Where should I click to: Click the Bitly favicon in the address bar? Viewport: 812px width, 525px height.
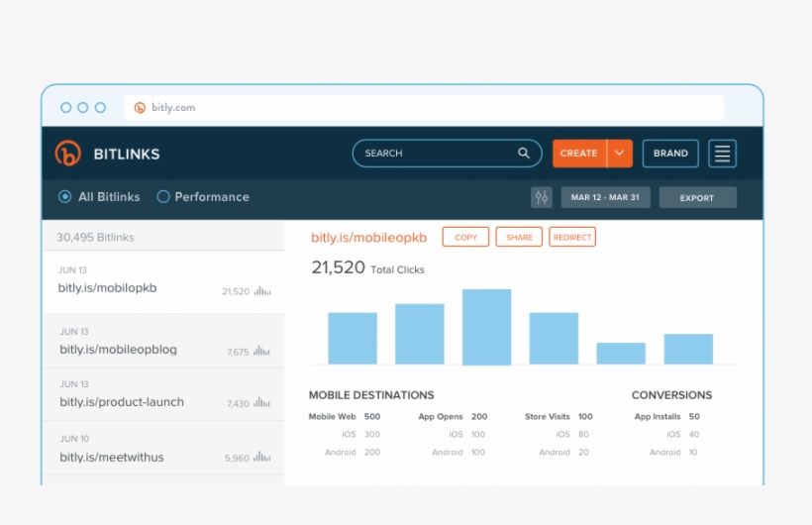coord(140,108)
